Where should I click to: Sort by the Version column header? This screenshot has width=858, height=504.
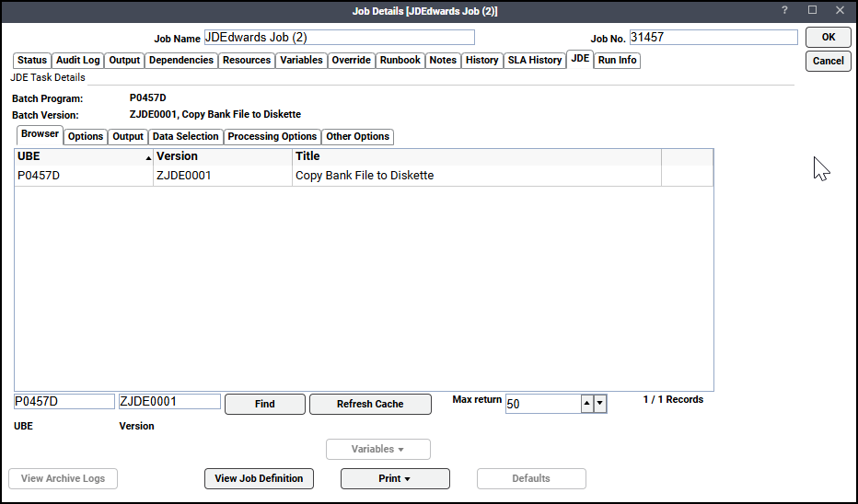(223, 157)
